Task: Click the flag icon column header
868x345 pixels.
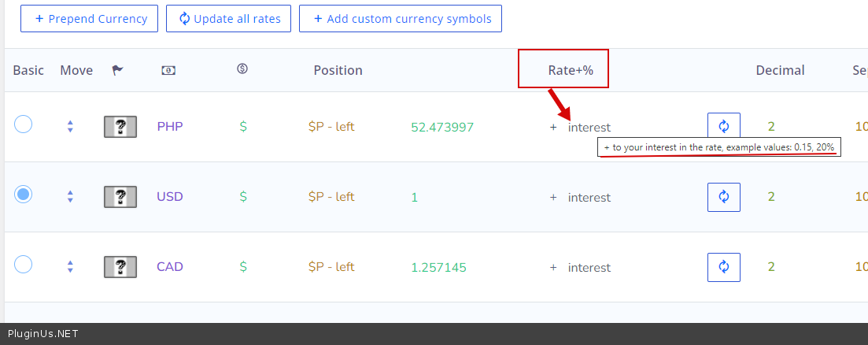Action: tap(118, 70)
